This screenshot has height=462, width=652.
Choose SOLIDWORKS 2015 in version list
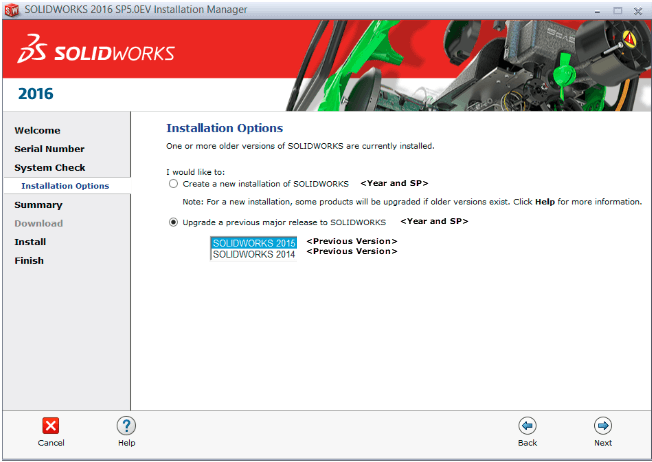click(x=254, y=243)
